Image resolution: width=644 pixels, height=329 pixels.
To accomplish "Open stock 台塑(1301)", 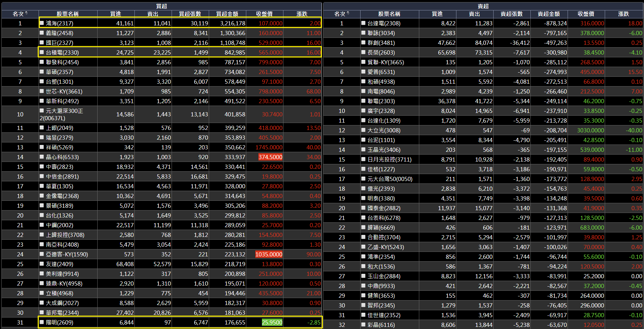I will [x=59, y=82].
